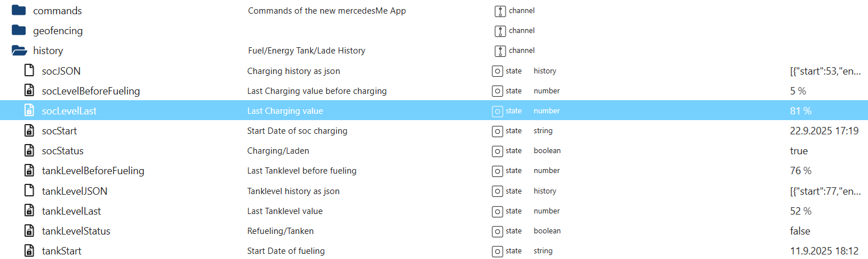Click the state type icon for socStatus
The image size is (868, 259).
[497, 151]
